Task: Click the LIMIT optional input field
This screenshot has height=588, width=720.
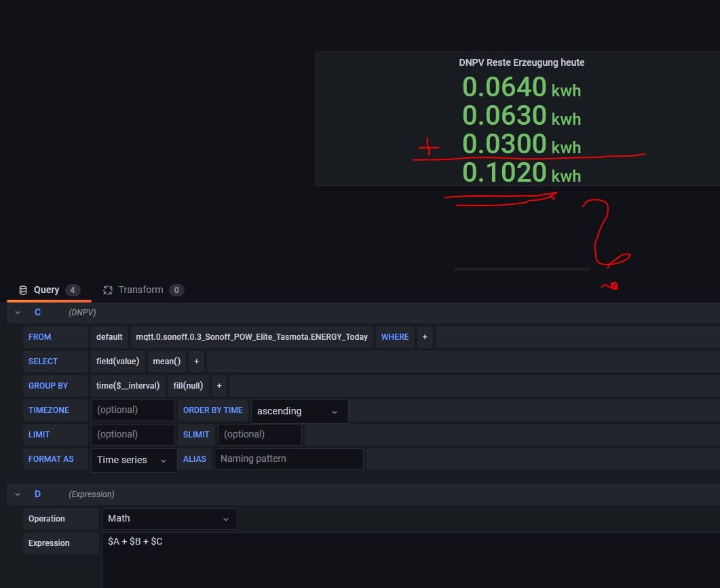Action: click(x=133, y=435)
